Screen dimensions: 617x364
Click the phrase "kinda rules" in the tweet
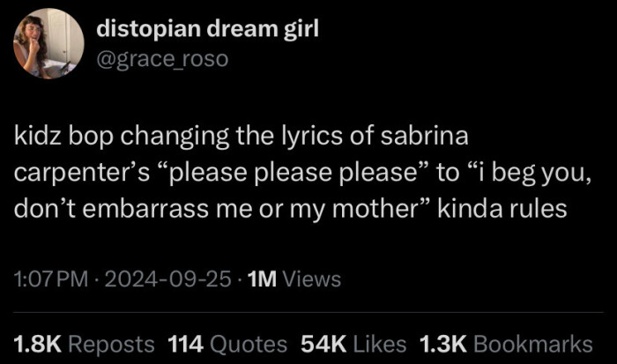pyautogui.click(x=494, y=206)
